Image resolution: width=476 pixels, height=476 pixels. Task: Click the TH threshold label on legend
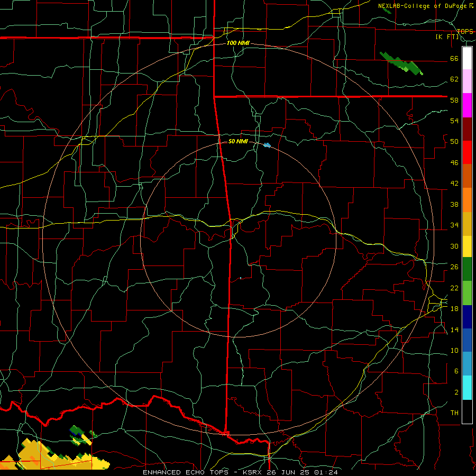coord(454,413)
